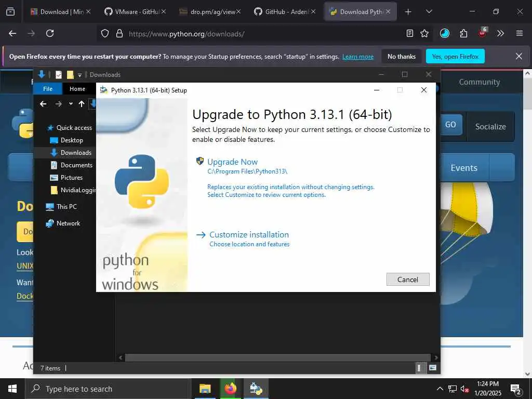Open the tracking protection shield icon
This screenshot has height=399, width=532.
coord(105,33)
